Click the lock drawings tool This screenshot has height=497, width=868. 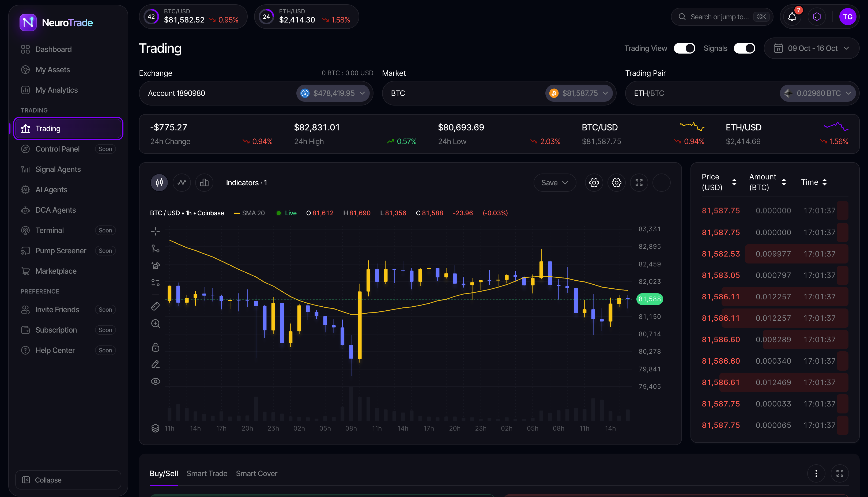[155, 347]
